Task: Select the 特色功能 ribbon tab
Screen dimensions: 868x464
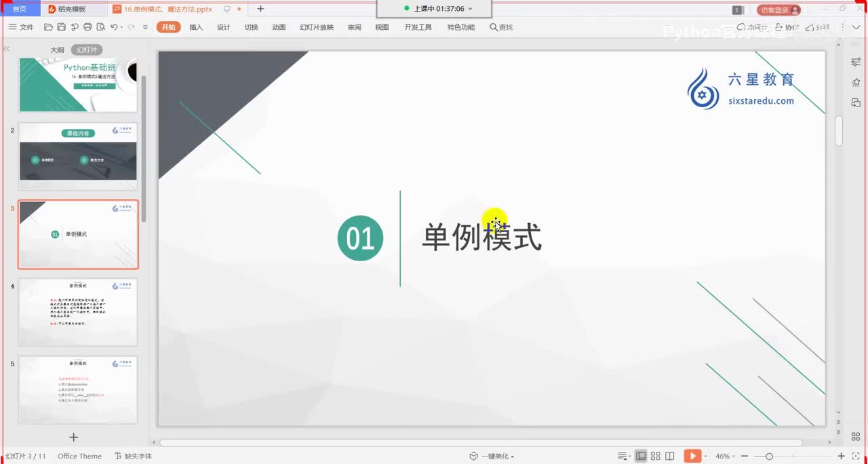Action: (460, 27)
